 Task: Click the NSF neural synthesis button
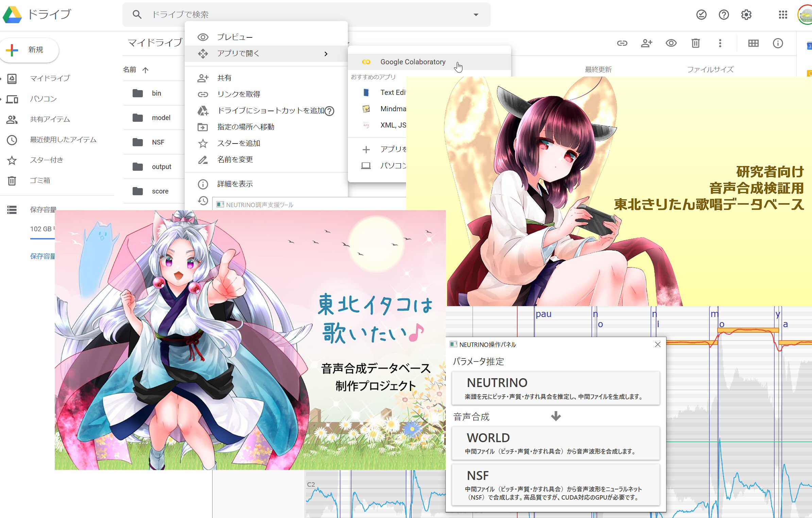pos(556,485)
